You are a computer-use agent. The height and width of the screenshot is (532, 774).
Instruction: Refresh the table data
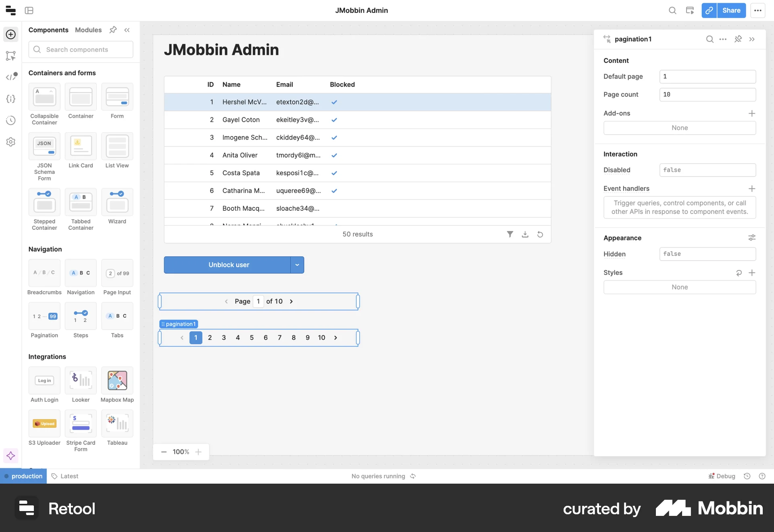point(540,234)
